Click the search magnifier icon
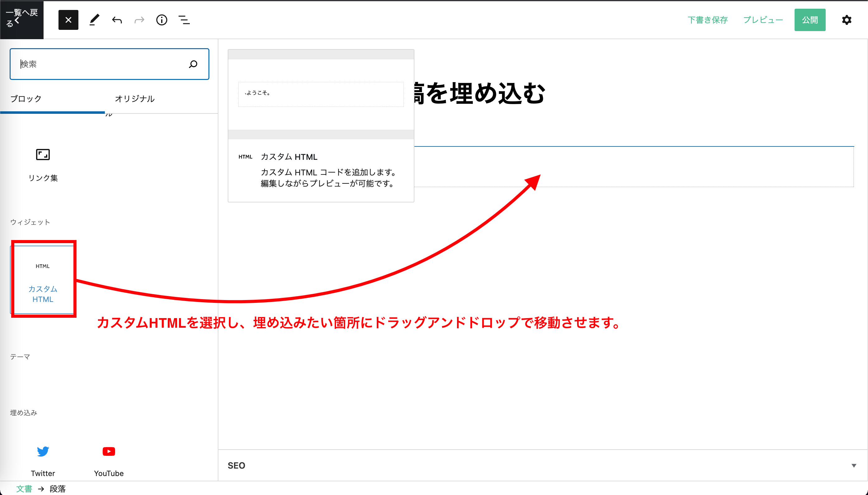This screenshot has width=868, height=495. coord(193,64)
